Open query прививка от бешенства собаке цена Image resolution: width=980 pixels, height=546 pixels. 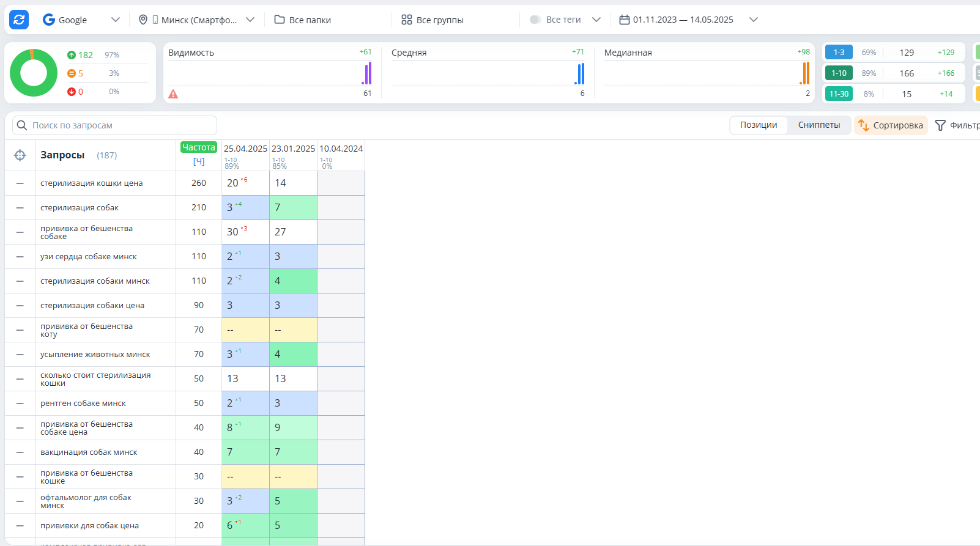tap(87, 428)
